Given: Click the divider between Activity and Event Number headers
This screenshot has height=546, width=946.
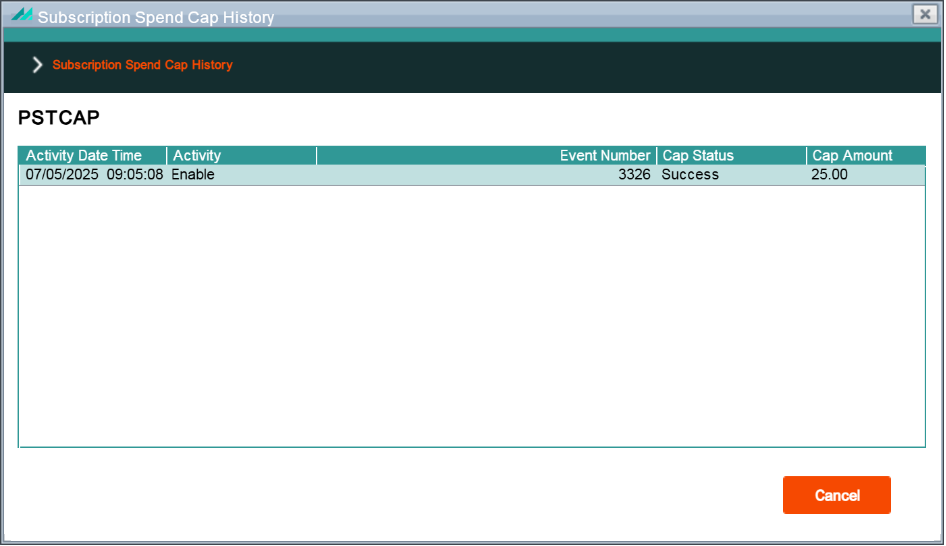Looking at the screenshot, I should coord(317,156).
